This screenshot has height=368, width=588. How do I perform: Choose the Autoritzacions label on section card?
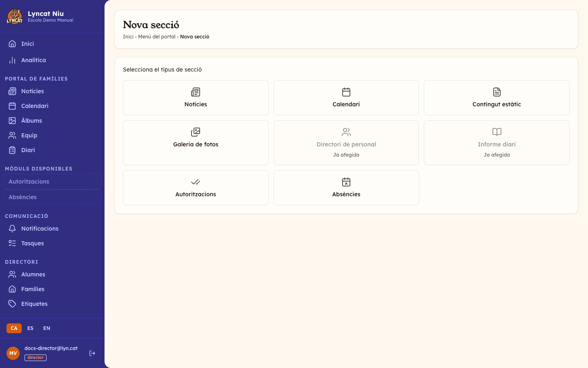click(196, 194)
